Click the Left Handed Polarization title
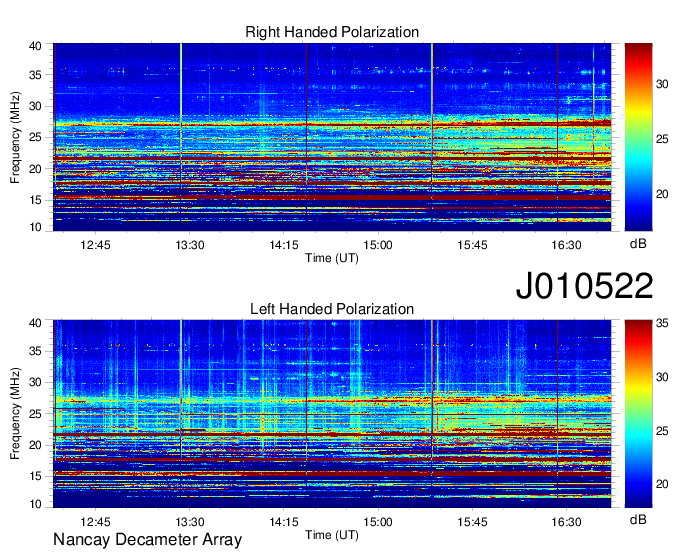The height and width of the screenshot is (552, 680). [332, 309]
